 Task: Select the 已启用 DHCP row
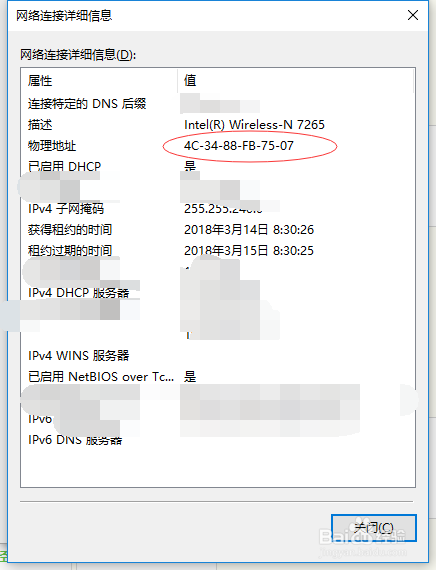217,166
